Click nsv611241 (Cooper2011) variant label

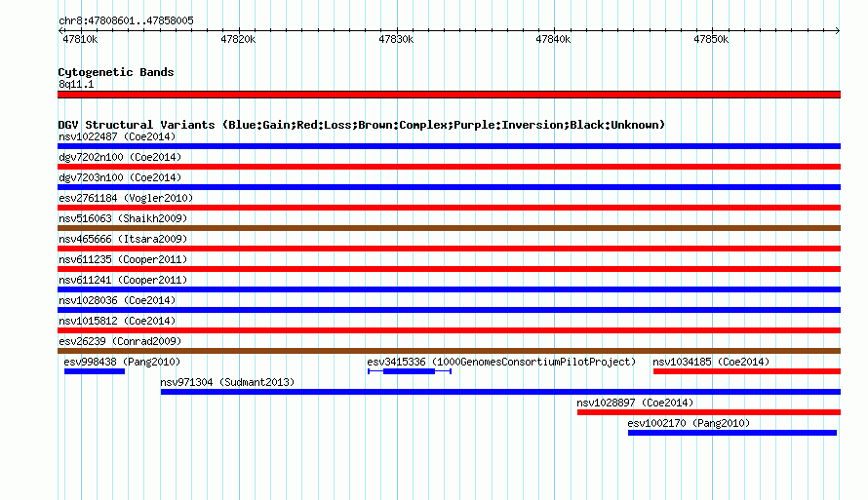point(123,280)
